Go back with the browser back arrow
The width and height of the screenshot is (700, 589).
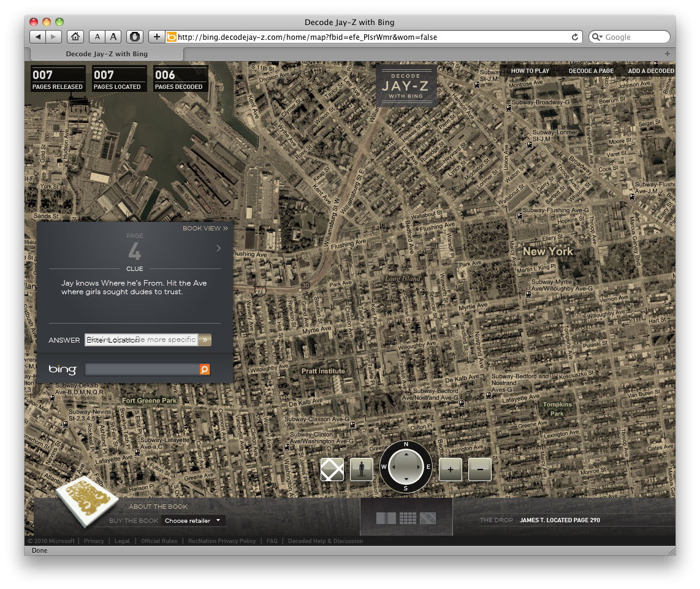[37, 37]
